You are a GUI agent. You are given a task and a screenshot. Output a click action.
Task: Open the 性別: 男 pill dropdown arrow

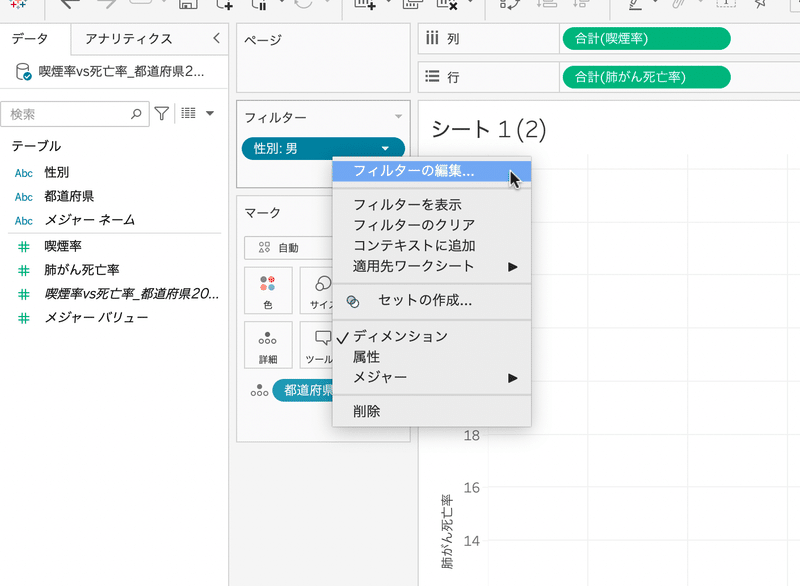pyautogui.click(x=385, y=148)
